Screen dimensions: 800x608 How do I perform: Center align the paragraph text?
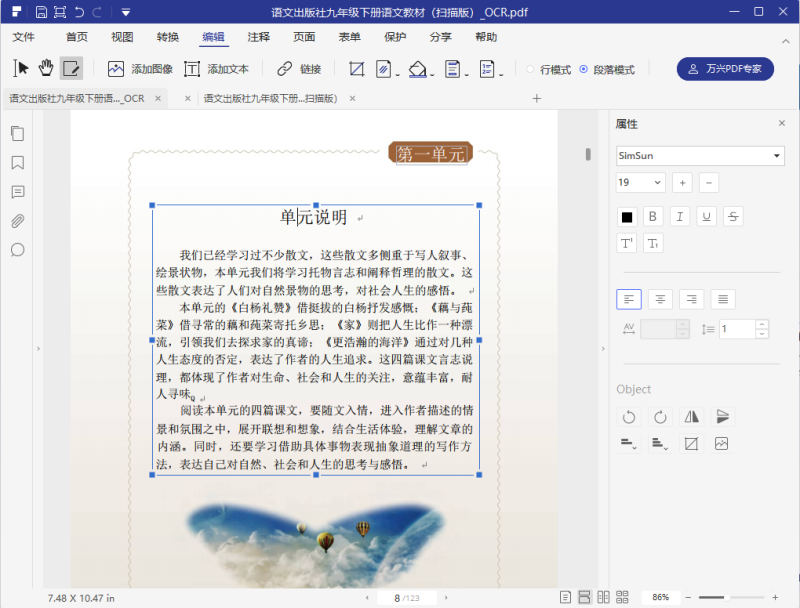660,299
